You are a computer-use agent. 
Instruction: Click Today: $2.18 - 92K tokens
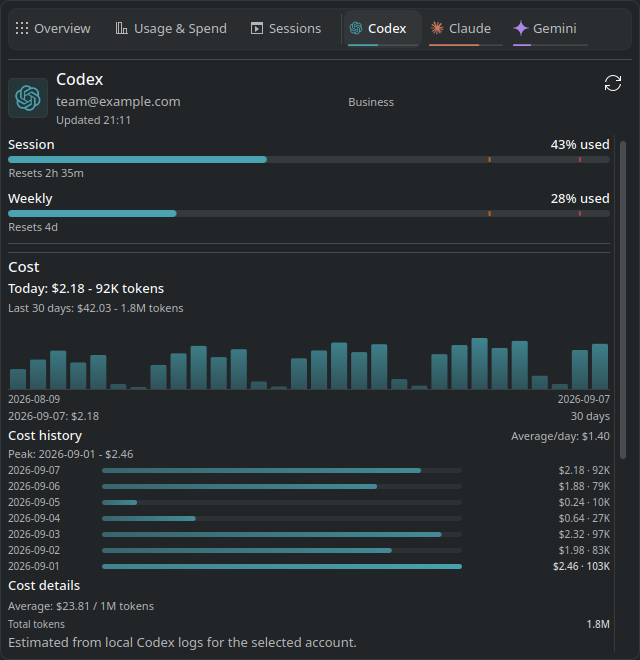[86, 288]
